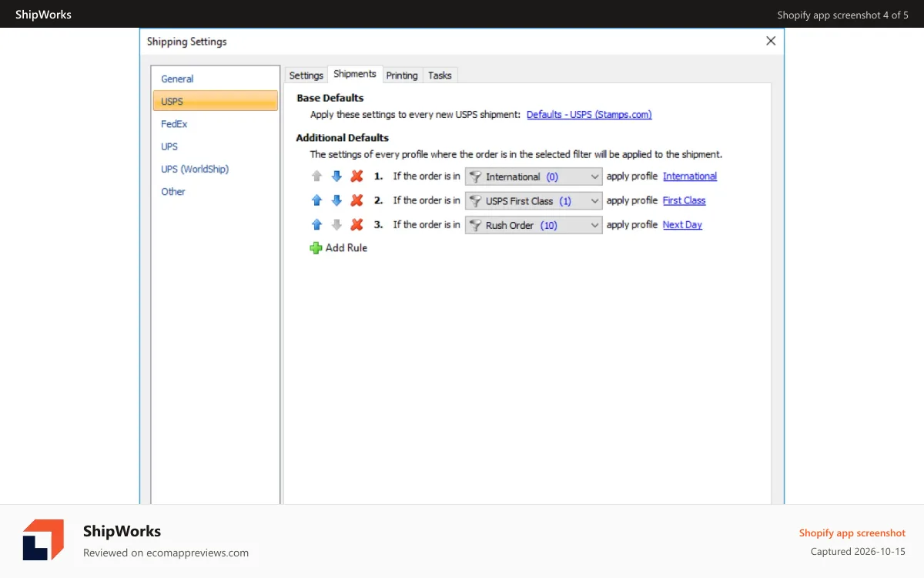Image resolution: width=924 pixels, height=578 pixels.
Task: Click the ShipWorks title in the footer
Action: coord(122,531)
